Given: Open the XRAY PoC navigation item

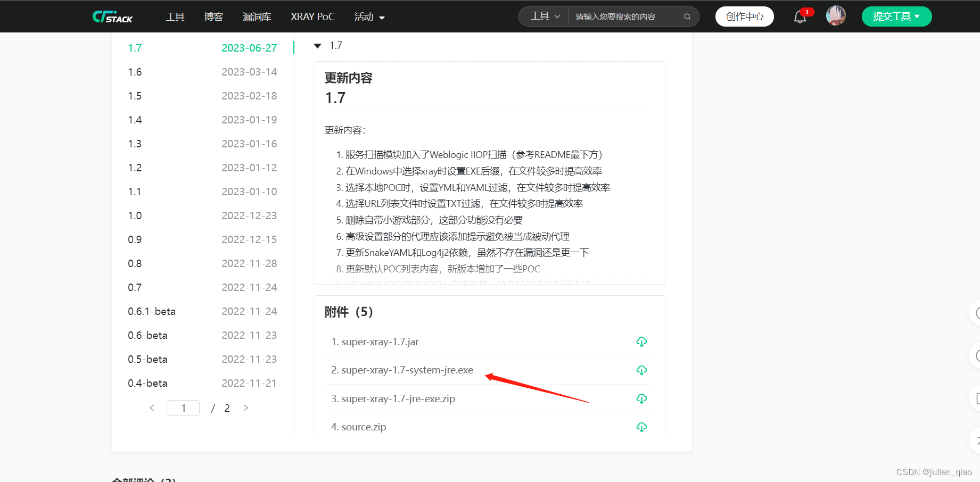Looking at the screenshot, I should point(312,16).
